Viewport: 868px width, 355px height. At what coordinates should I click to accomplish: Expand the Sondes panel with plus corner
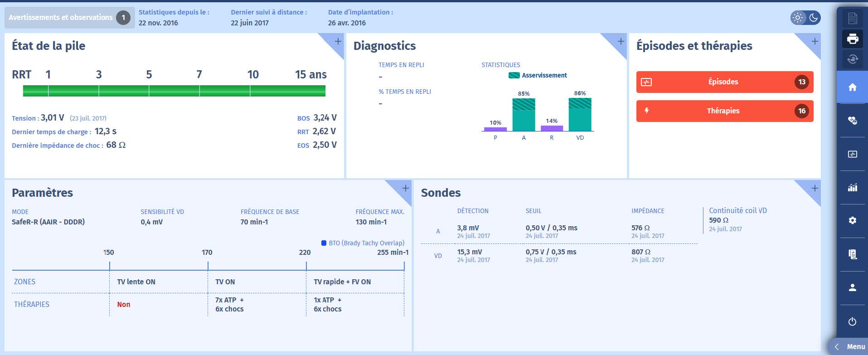pos(814,189)
